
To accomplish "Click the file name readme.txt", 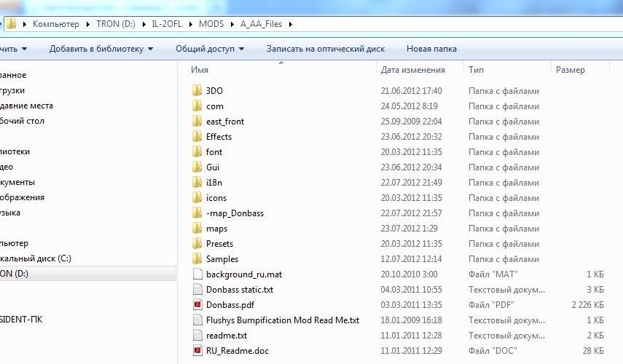I will point(227,336).
